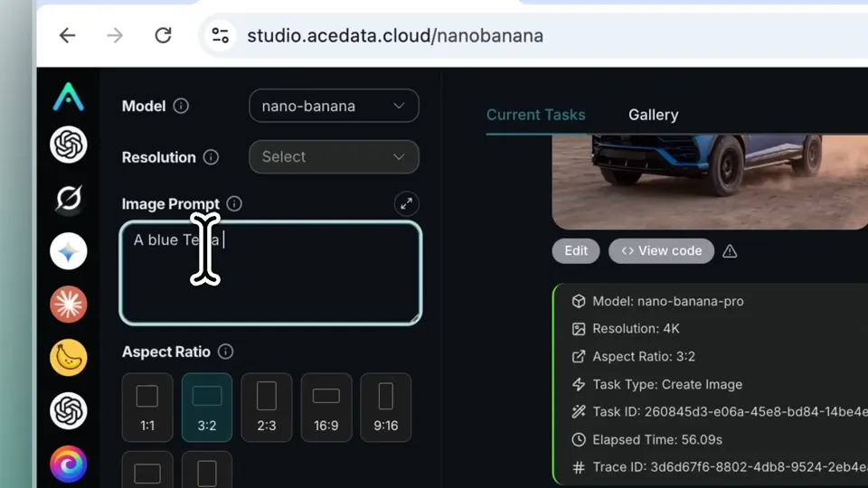The width and height of the screenshot is (868, 488).
Task: Open the generated blue SUV image
Action: coord(710,182)
